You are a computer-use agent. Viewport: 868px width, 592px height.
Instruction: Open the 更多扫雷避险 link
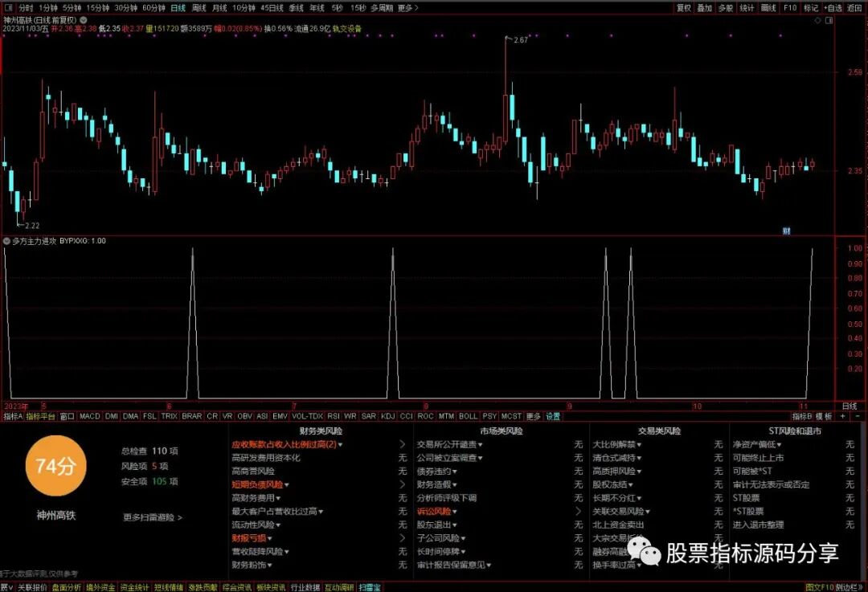tap(152, 517)
